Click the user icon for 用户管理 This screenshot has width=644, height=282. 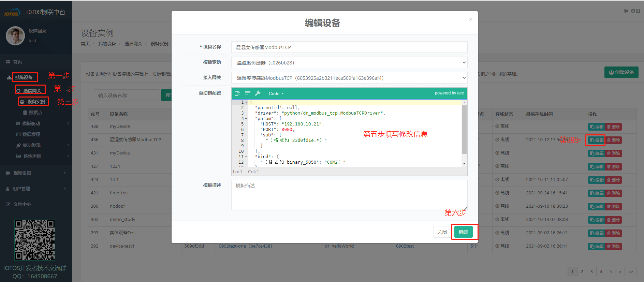click(x=8, y=189)
